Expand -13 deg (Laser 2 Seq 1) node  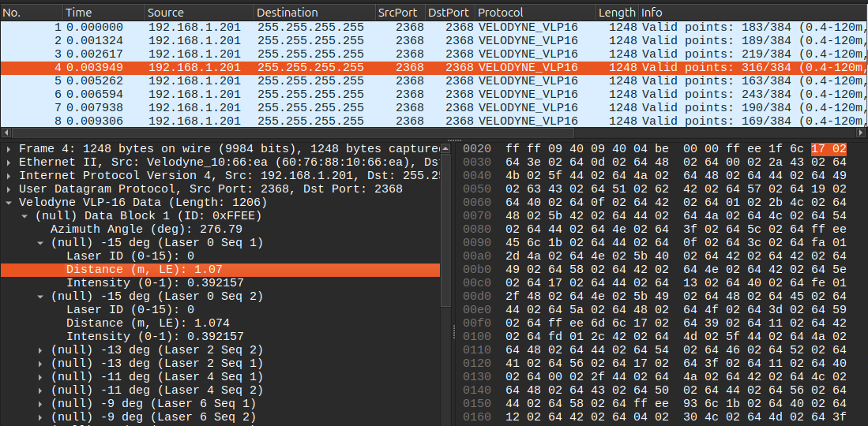tap(40, 364)
